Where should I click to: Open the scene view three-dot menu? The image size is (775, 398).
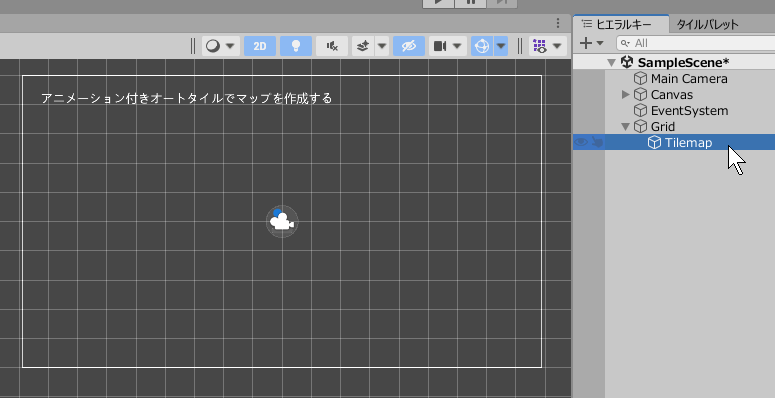click(558, 23)
